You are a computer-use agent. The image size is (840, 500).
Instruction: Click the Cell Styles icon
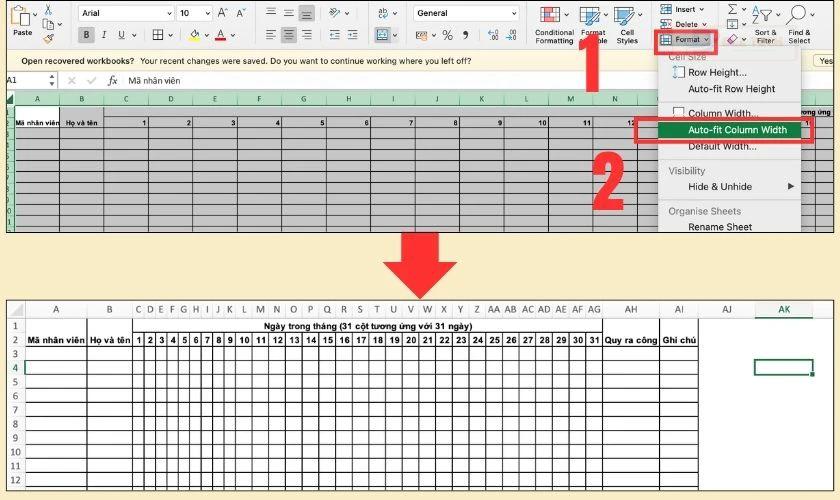point(624,15)
